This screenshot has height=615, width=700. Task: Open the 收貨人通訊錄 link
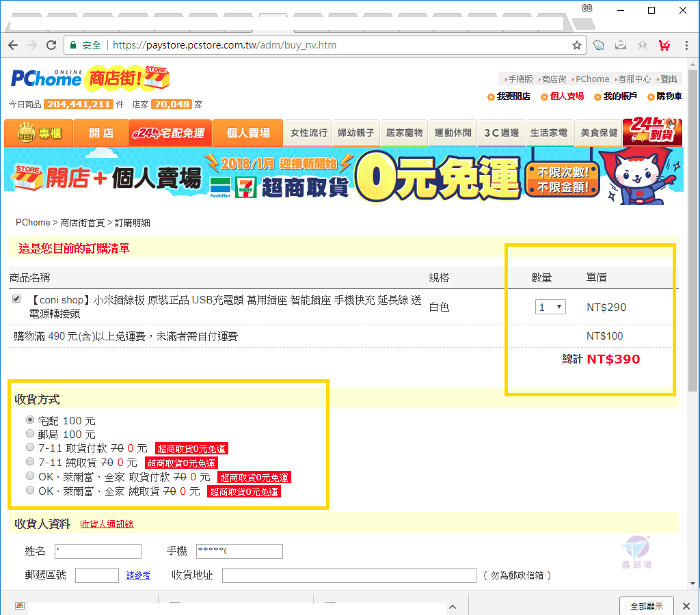(x=107, y=524)
